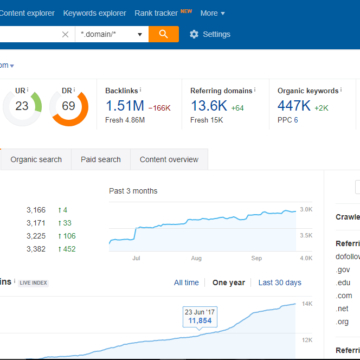Open Keywords explorer from top navigation
The height and width of the screenshot is (360, 360).
pyautogui.click(x=95, y=13)
